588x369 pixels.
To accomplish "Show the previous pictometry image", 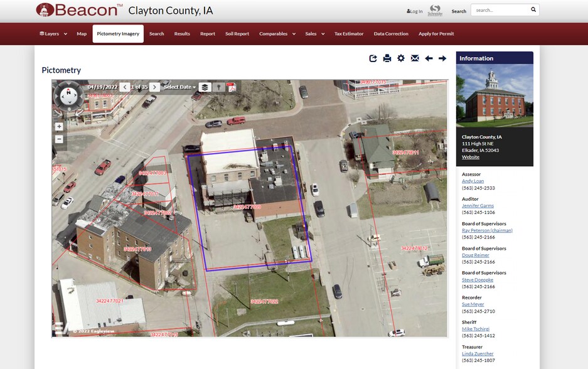I will click(125, 87).
